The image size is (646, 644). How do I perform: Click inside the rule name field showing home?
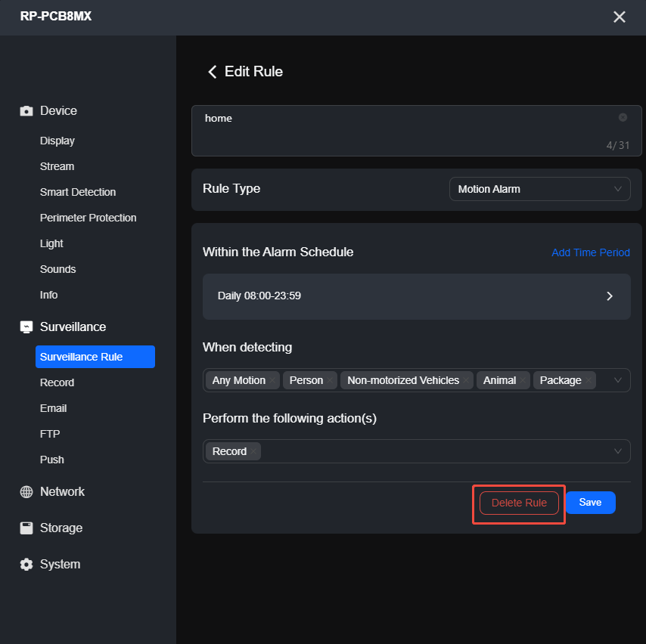pyautogui.click(x=340, y=118)
